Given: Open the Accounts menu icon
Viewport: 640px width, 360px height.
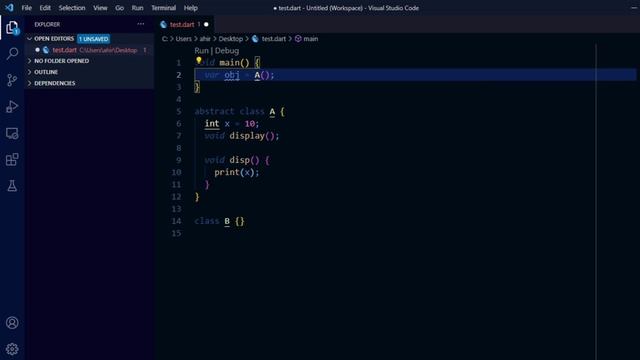Looking at the screenshot, I should (x=12, y=323).
